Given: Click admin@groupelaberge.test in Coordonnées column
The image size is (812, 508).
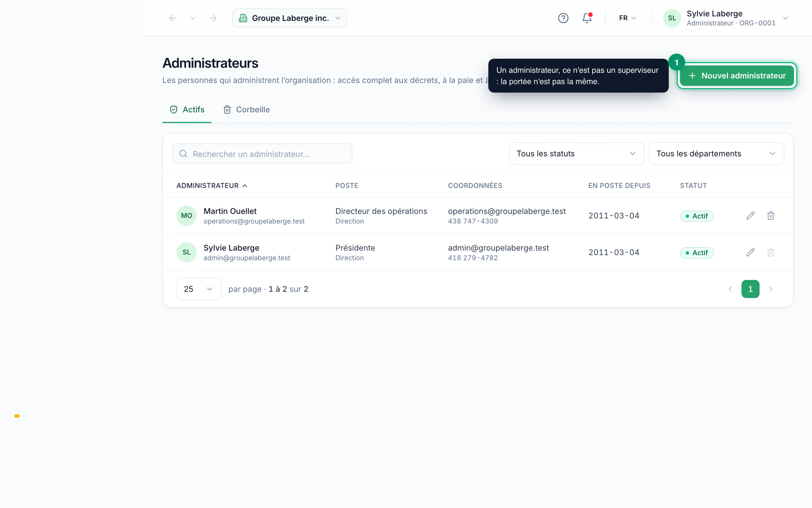Looking at the screenshot, I should (x=498, y=248).
